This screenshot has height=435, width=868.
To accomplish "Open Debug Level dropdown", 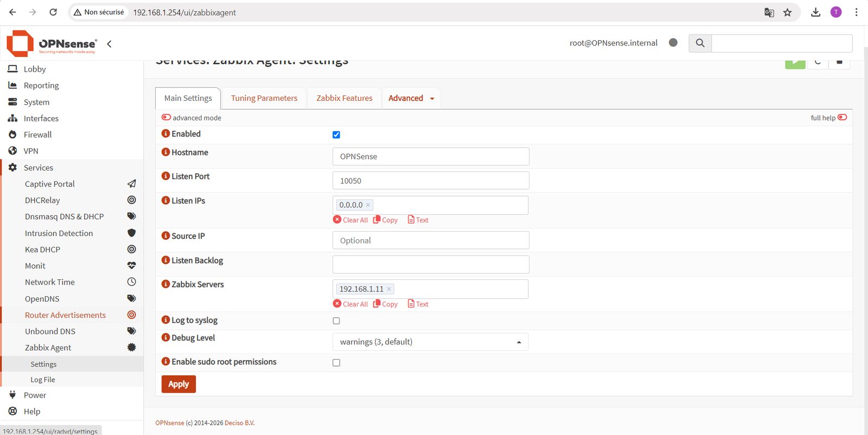I will point(430,342).
